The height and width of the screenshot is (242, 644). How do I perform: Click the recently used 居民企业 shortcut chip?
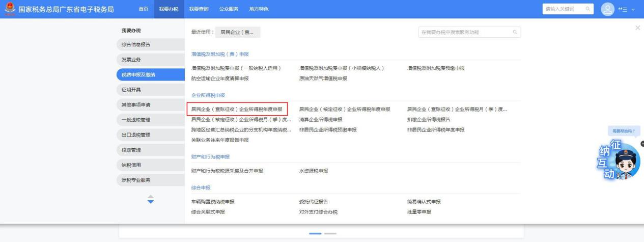click(x=237, y=33)
